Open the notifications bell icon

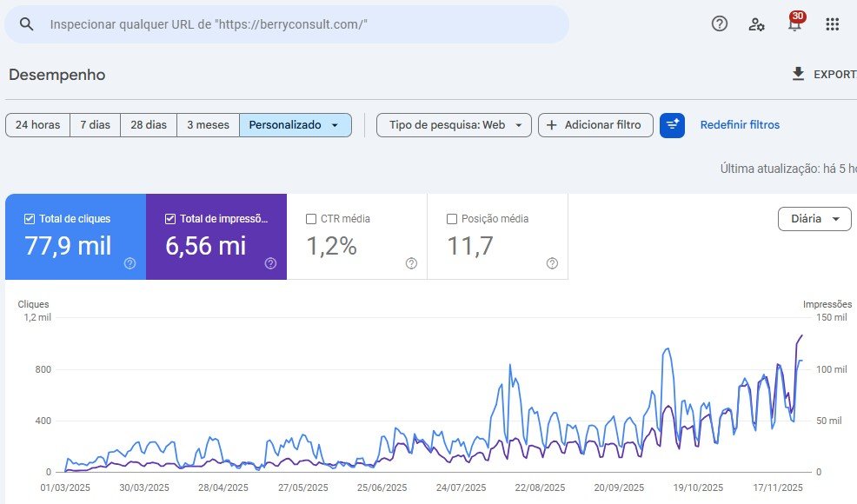pyautogui.click(x=794, y=24)
